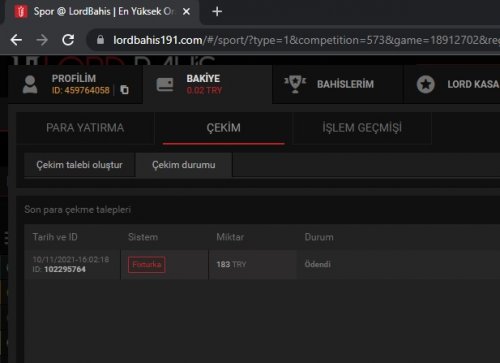
Task: Click the Tarih ve ID column header
Action: (x=55, y=237)
